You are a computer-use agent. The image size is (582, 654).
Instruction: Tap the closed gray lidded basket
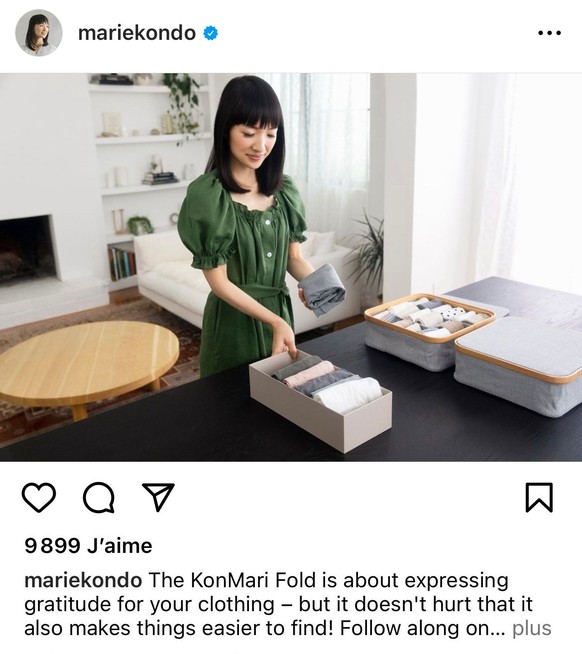[519, 365]
